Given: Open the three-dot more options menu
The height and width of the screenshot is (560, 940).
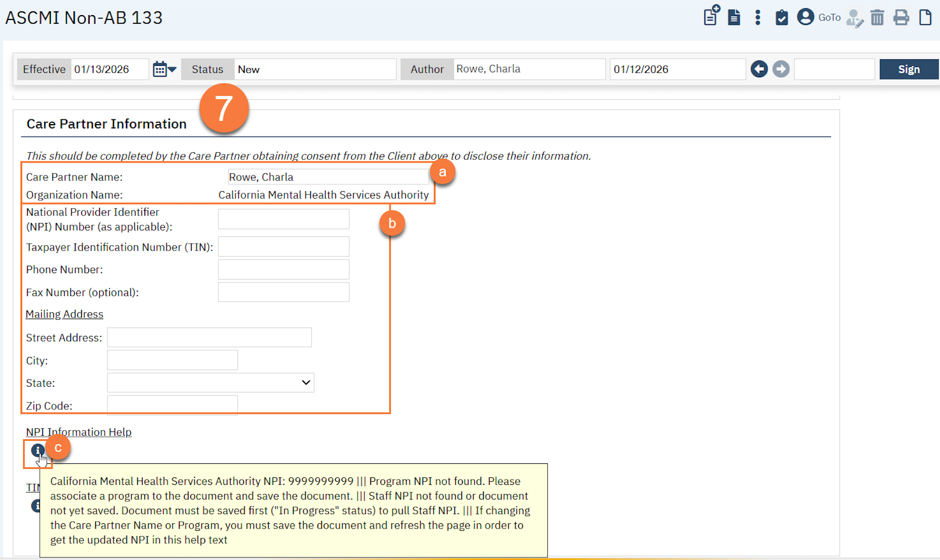Looking at the screenshot, I should [757, 17].
